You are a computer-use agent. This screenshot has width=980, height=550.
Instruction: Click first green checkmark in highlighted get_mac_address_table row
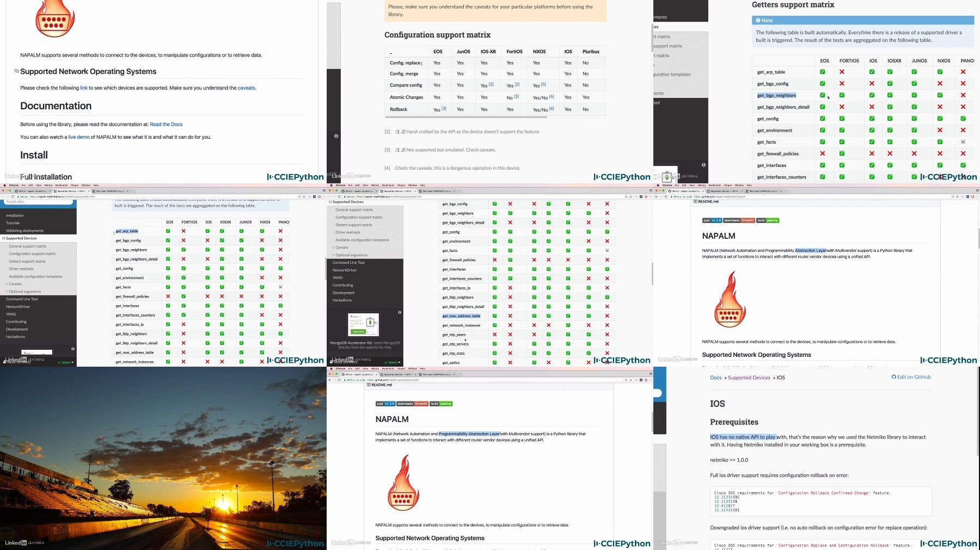point(494,316)
